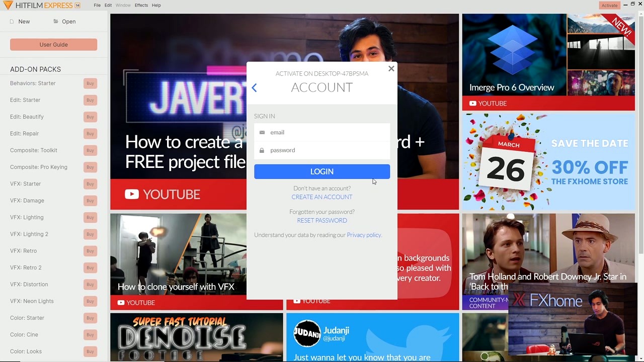Go back using the Account dialog chevron
The width and height of the screenshot is (644, 362).
pyautogui.click(x=254, y=87)
